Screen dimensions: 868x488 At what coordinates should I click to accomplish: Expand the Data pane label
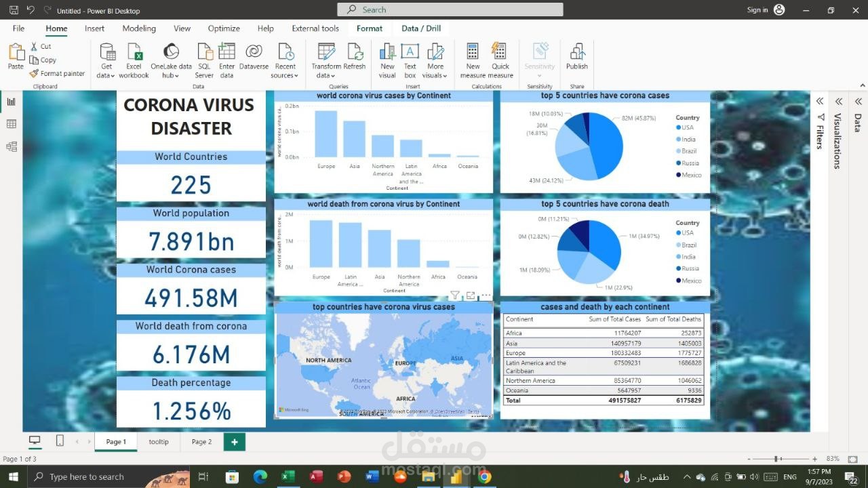(x=857, y=123)
